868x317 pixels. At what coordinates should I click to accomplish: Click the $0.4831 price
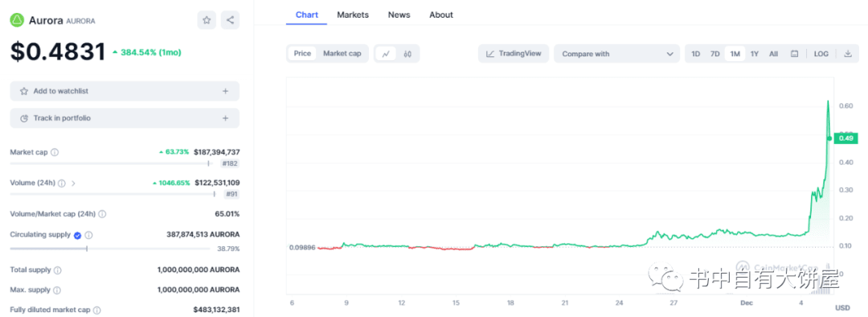point(58,52)
